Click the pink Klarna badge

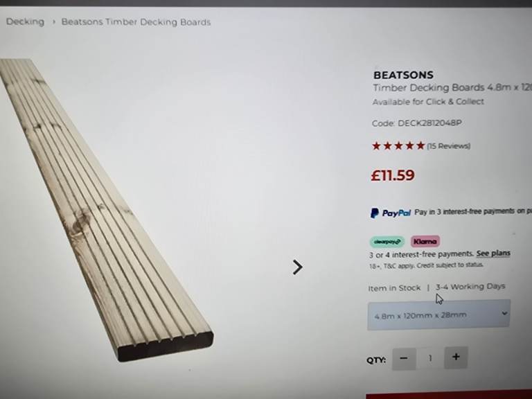click(425, 242)
